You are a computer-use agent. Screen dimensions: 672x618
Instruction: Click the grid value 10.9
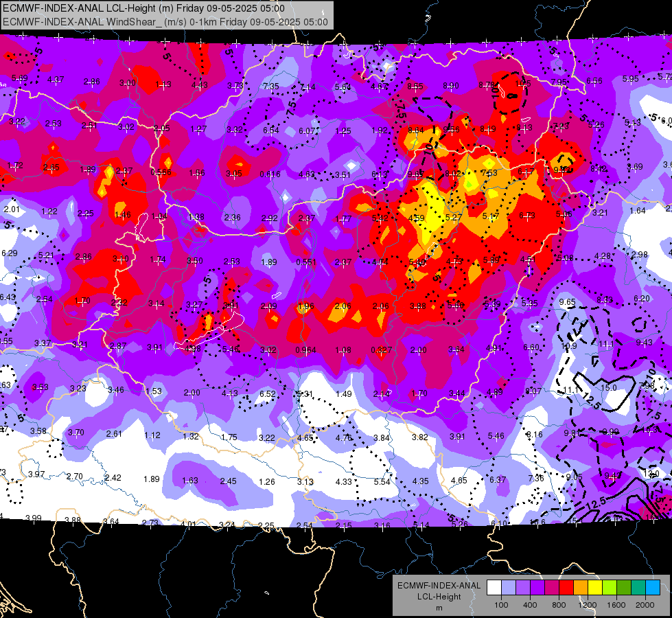pyautogui.click(x=569, y=345)
